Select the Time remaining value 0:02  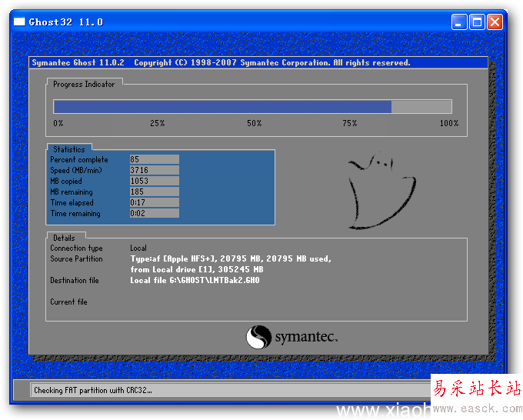coord(155,213)
